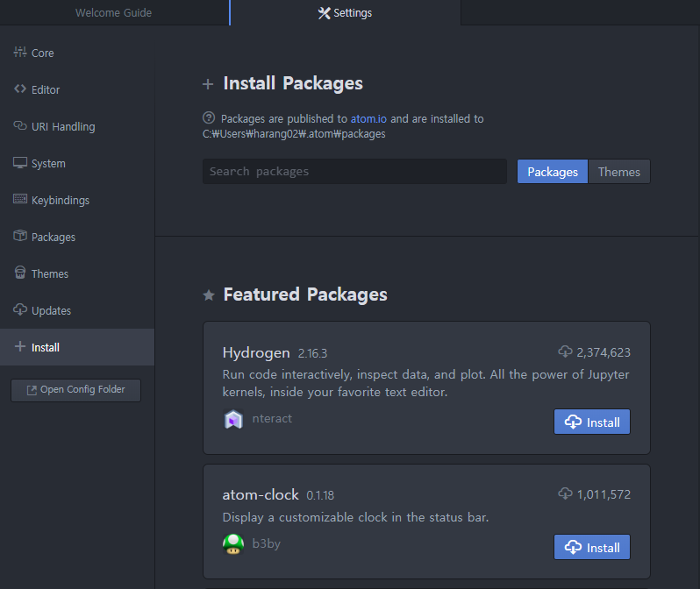700x589 pixels.
Task: Open the atom-clock package title
Action: click(261, 494)
